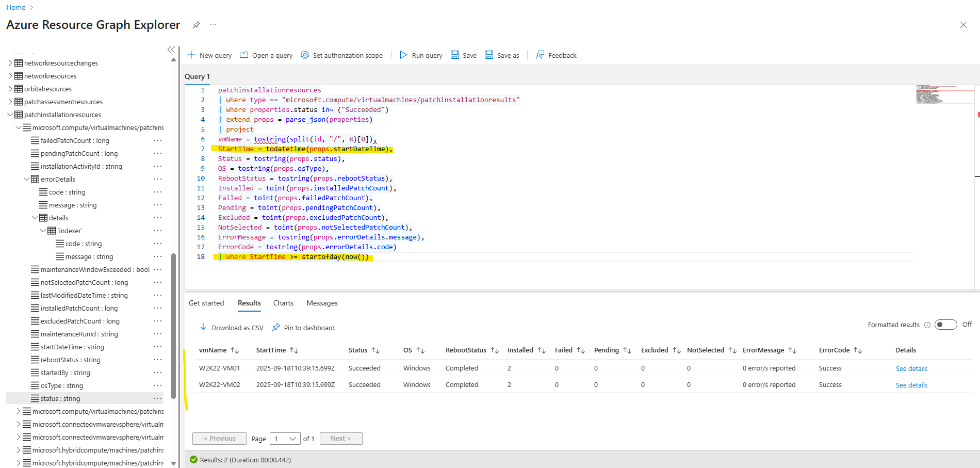Image resolution: width=980 pixels, height=468 pixels.
Task: Click the Next page button
Action: tap(341, 439)
